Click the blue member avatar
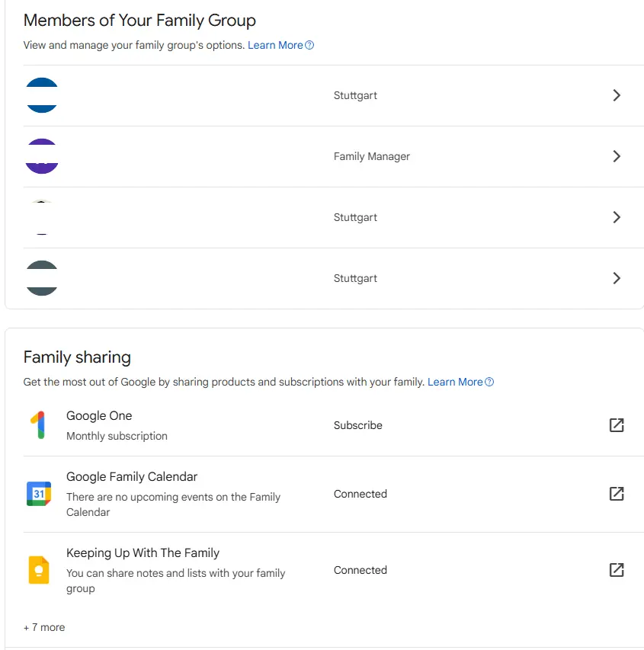This screenshot has width=644, height=650. (41, 95)
